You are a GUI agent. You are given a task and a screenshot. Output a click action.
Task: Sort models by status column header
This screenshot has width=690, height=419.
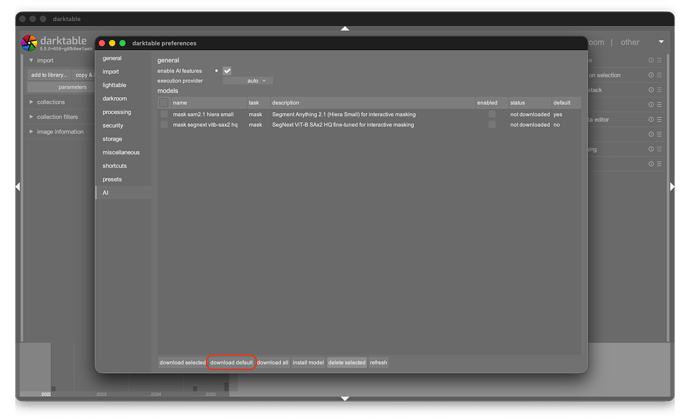click(529, 103)
